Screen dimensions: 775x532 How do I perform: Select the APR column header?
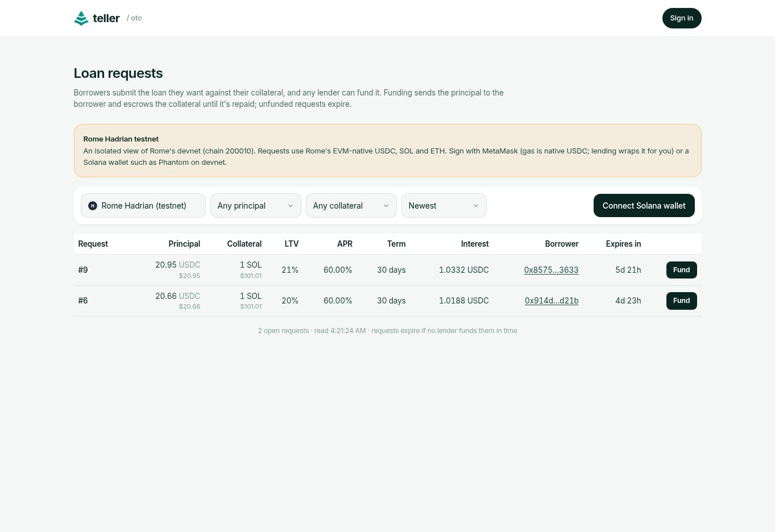coord(345,244)
